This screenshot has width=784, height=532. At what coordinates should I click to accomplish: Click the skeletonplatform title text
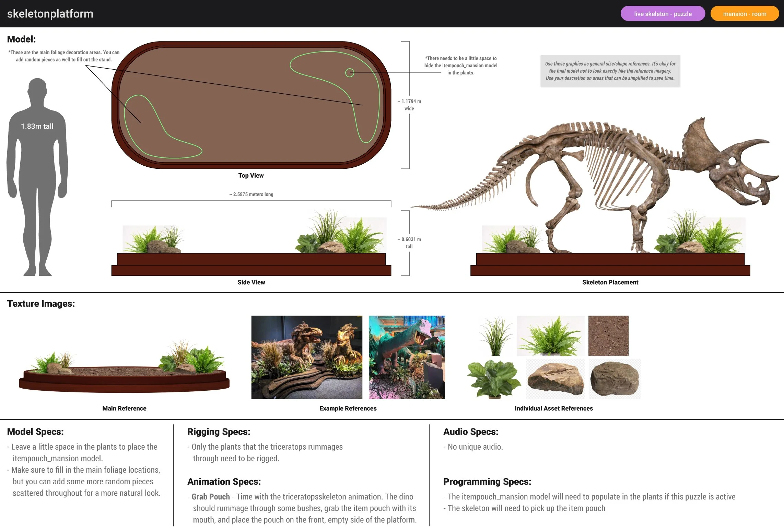[50, 14]
